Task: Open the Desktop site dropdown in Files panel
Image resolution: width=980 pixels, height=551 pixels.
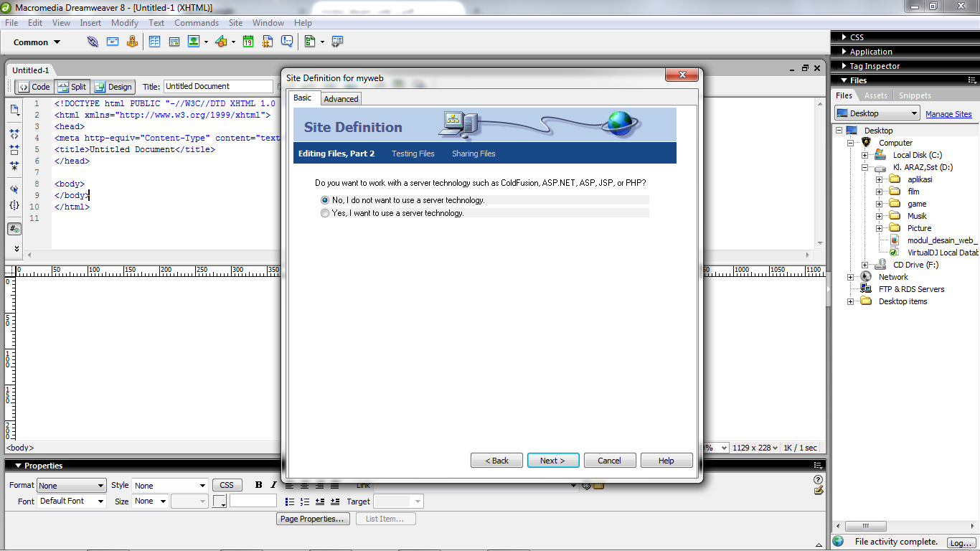Action: click(877, 113)
